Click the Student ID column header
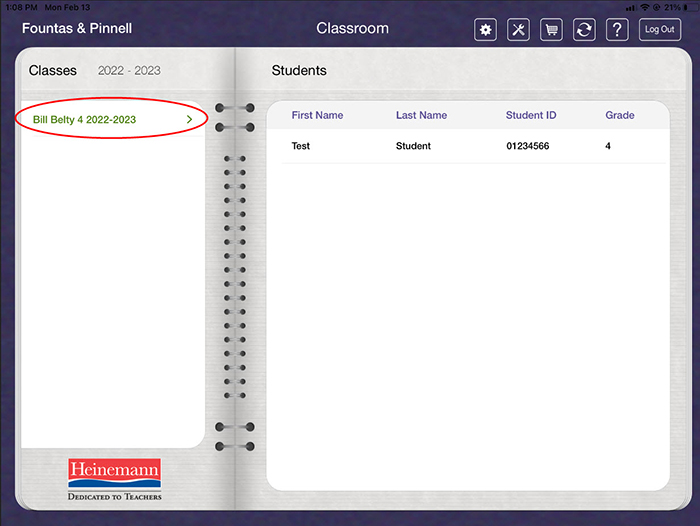 click(x=531, y=116)
